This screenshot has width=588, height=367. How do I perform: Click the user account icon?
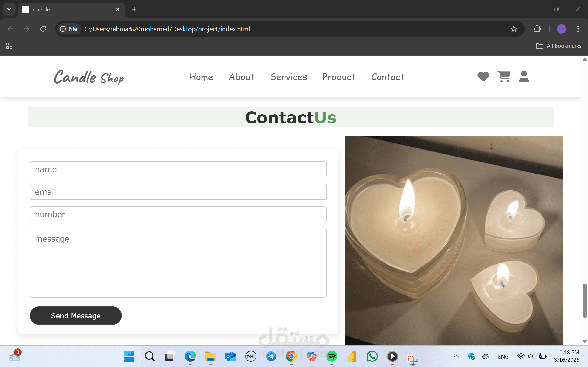pos(524,77)
